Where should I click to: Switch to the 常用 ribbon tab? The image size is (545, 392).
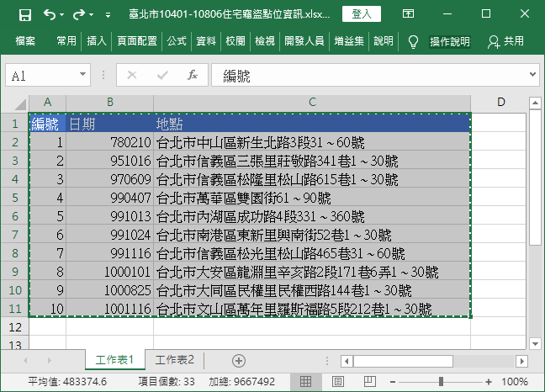(66, 41)
